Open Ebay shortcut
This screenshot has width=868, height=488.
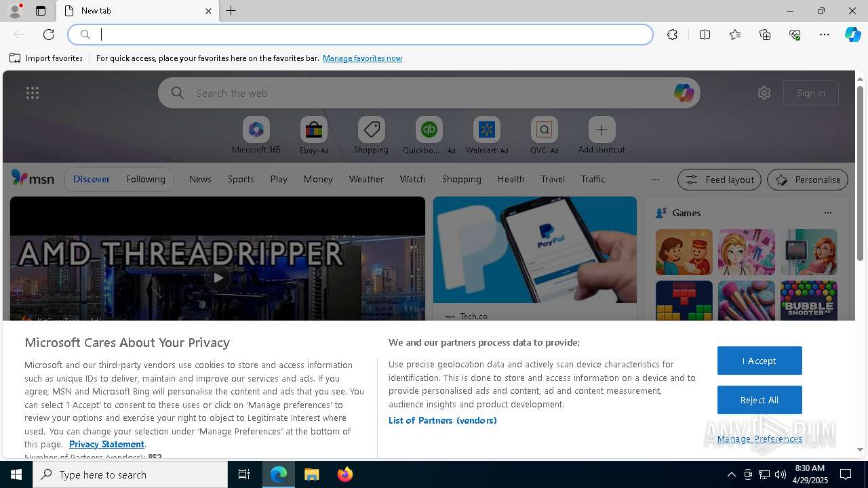tap(313, 135)
